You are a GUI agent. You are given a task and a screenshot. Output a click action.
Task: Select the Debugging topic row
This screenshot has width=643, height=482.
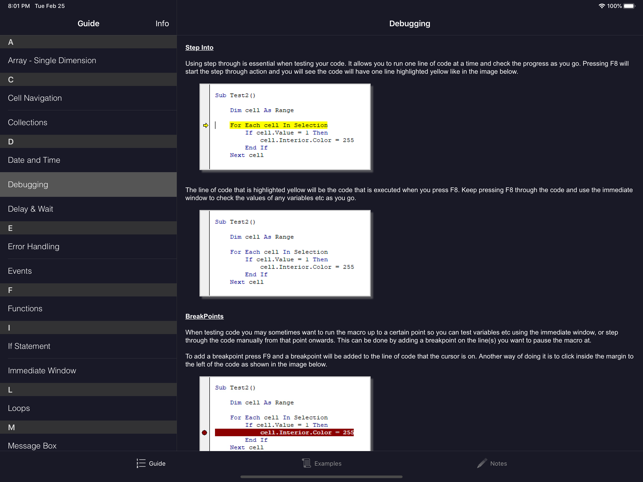tap(89, 184)
